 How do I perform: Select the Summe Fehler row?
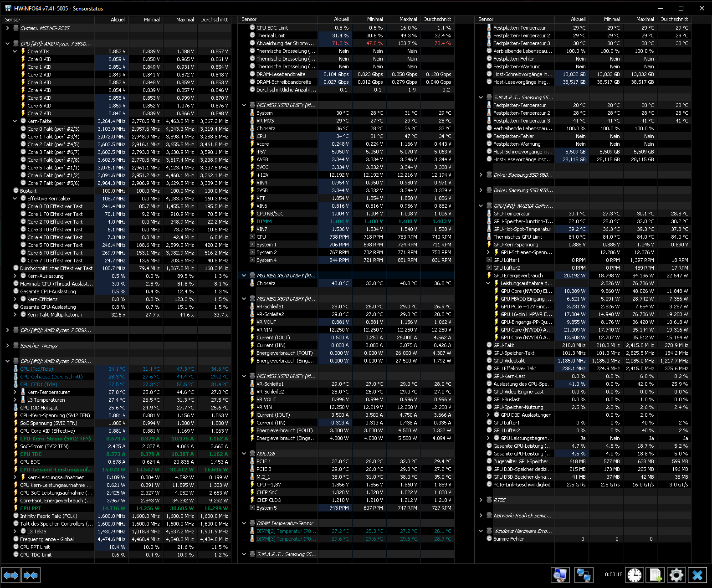584,539
